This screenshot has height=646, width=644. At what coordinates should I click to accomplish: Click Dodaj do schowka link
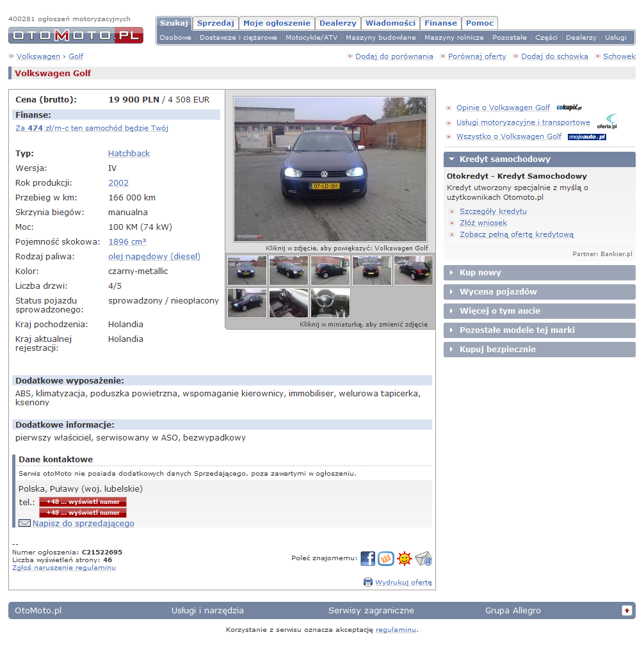[554, 56]
